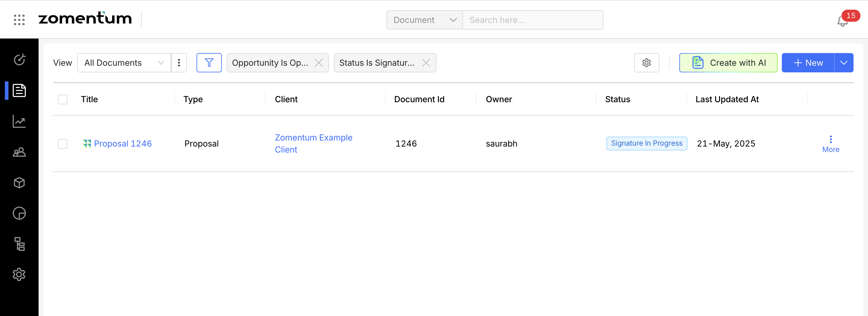Click the saurabh owner cell
Screen dimensions: 868x316
502,144
